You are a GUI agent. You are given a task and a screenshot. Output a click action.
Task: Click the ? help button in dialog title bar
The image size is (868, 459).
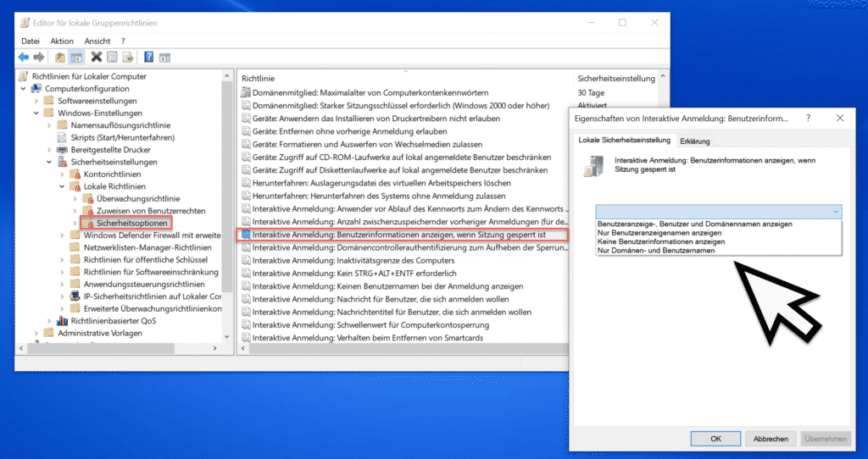pos(808,118)
